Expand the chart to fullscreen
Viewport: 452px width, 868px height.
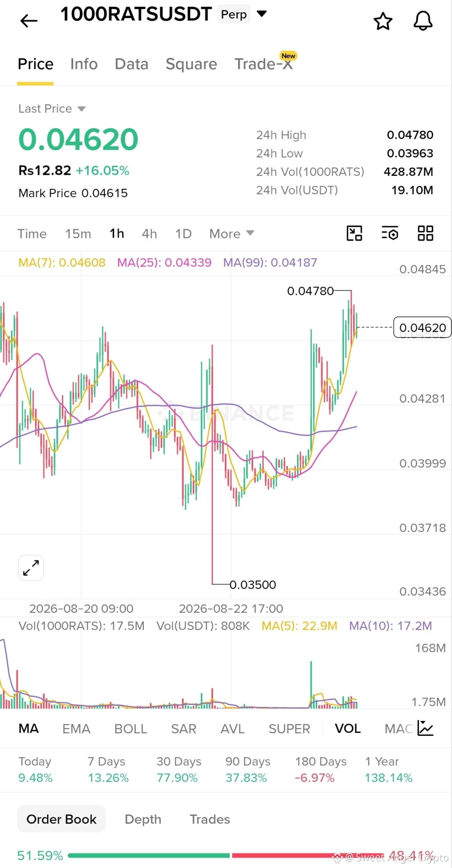[31, 568]
